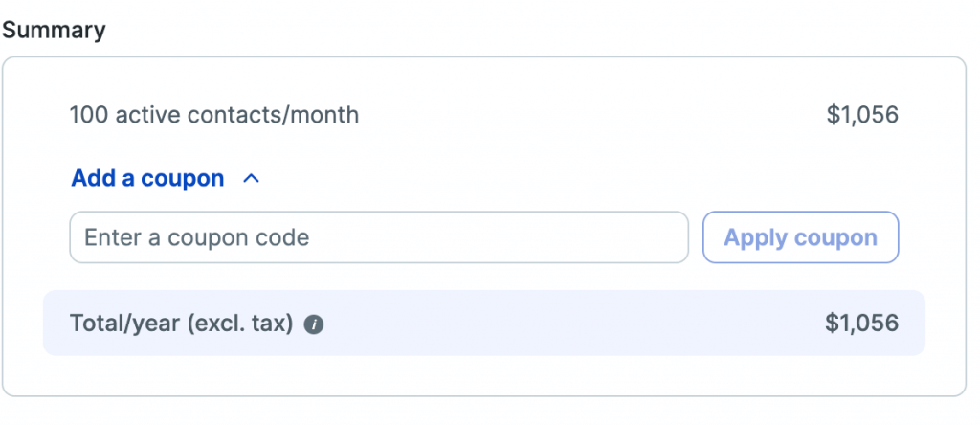The height and width of the screenshot is (425, 980).
Task: Click the '(excl. tax)' text in the total row
Action: point(240,324)
